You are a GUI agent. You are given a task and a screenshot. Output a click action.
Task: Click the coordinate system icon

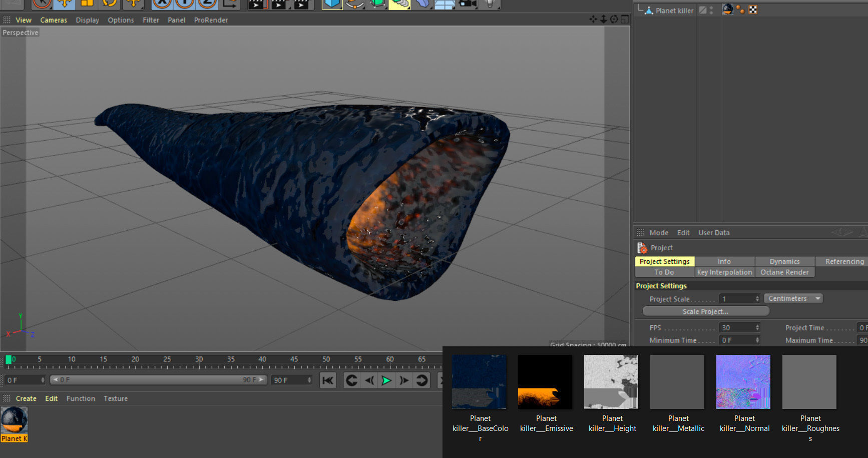pos(230,4)
